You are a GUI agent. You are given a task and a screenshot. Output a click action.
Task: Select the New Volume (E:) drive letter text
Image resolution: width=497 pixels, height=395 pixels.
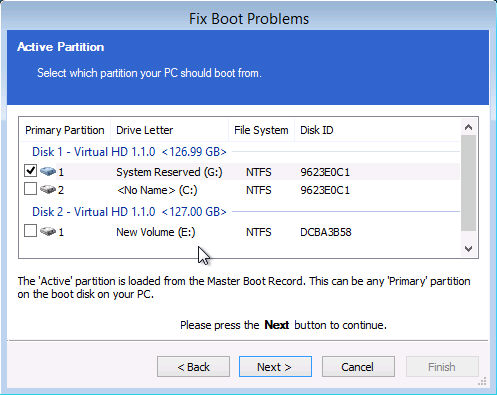155,232
